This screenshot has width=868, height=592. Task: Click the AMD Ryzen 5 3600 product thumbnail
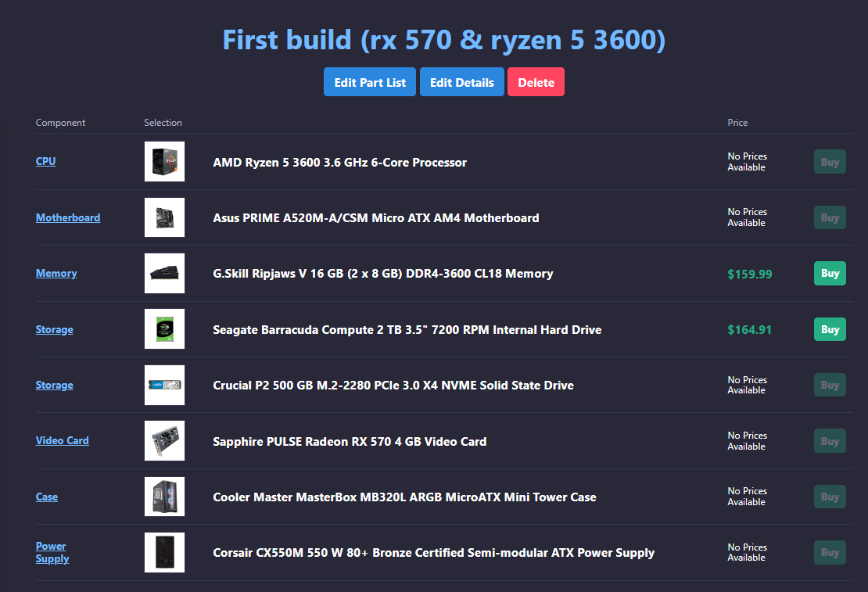(164, 162)
